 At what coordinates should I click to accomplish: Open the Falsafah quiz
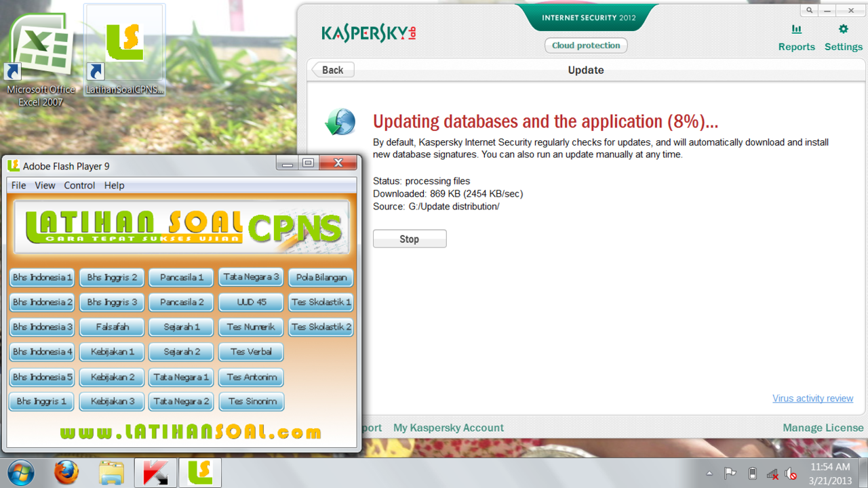pyautogui.click(x=112, y=327)
